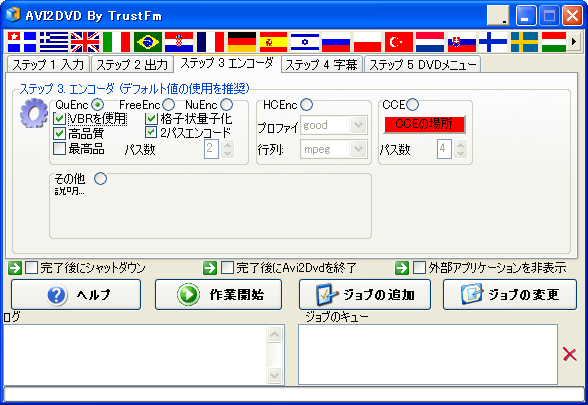Toggle the 2パスエンコード checkbox
This screenshot has height=405, width=588.
[x=151, y=132]
